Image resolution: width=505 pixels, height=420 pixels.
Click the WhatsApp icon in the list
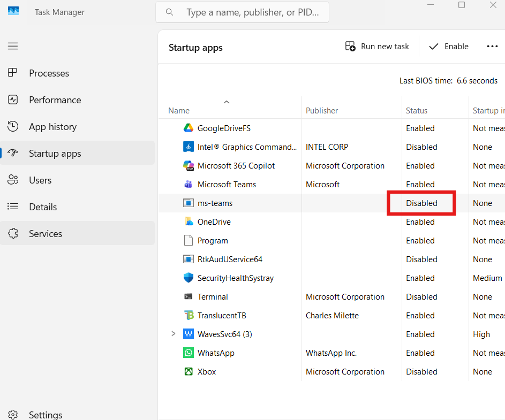tap(189, 353)
